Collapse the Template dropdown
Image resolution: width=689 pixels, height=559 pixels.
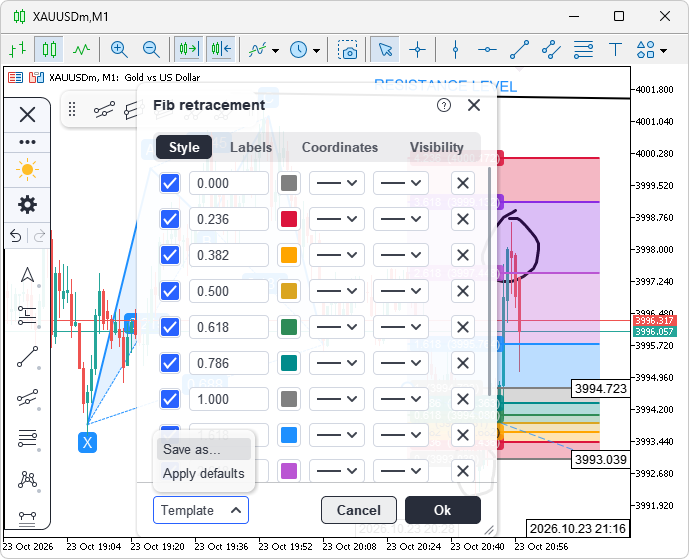coord(201,510)
